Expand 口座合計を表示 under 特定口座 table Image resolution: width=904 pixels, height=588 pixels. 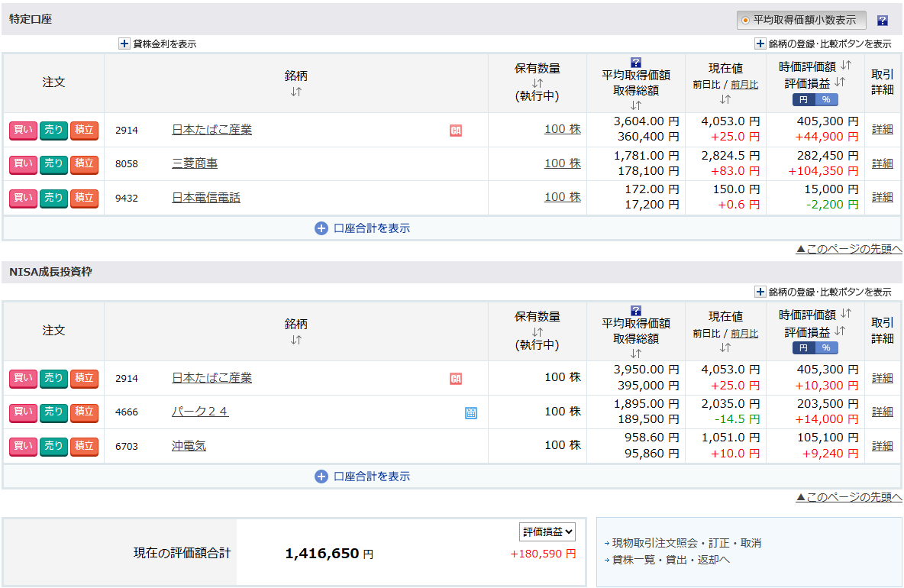click(x=362, y=228)
